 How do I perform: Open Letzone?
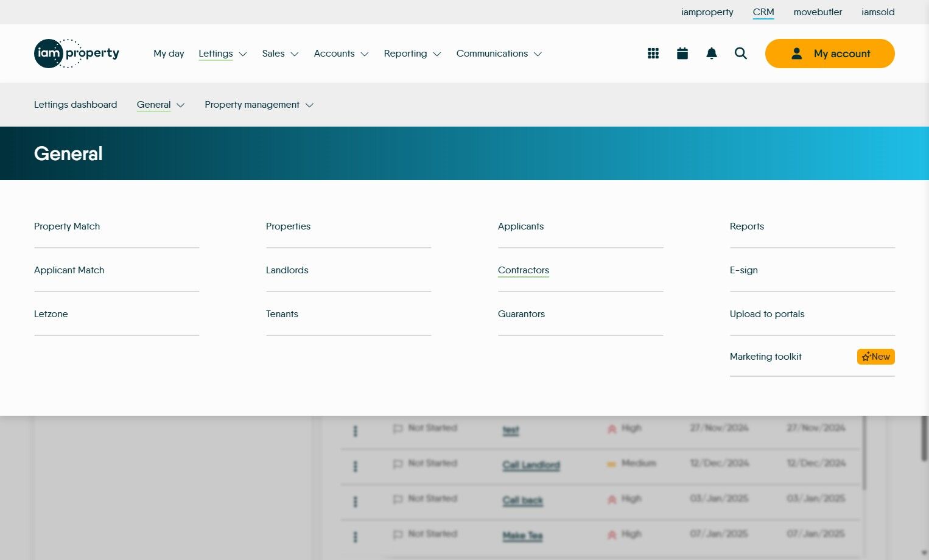pyautogui.click(x=51, y=314)
